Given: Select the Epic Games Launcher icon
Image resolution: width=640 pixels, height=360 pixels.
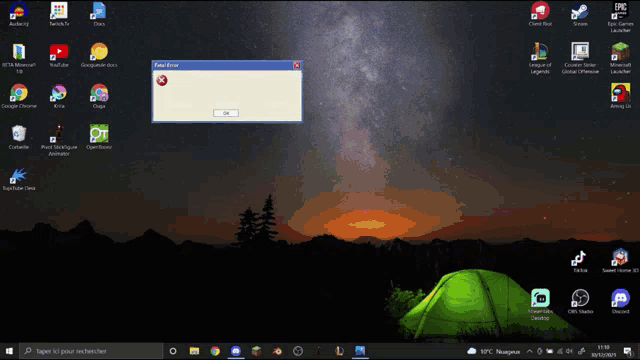Looking at the screenshot, I should click(620, 17).
